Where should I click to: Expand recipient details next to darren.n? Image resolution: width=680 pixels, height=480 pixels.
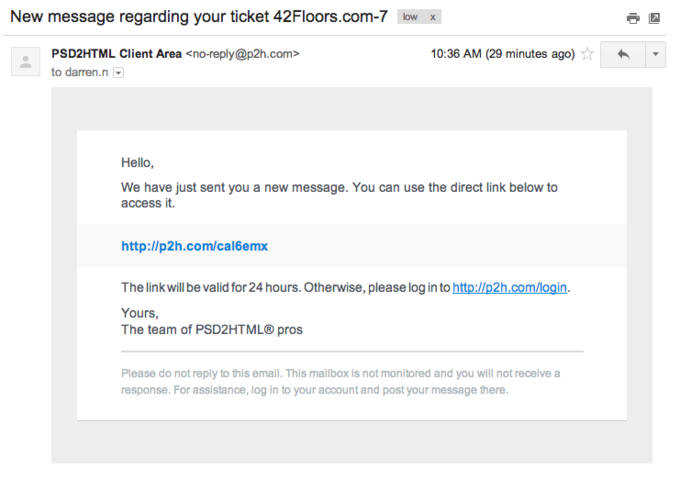[x=118, y=73]
